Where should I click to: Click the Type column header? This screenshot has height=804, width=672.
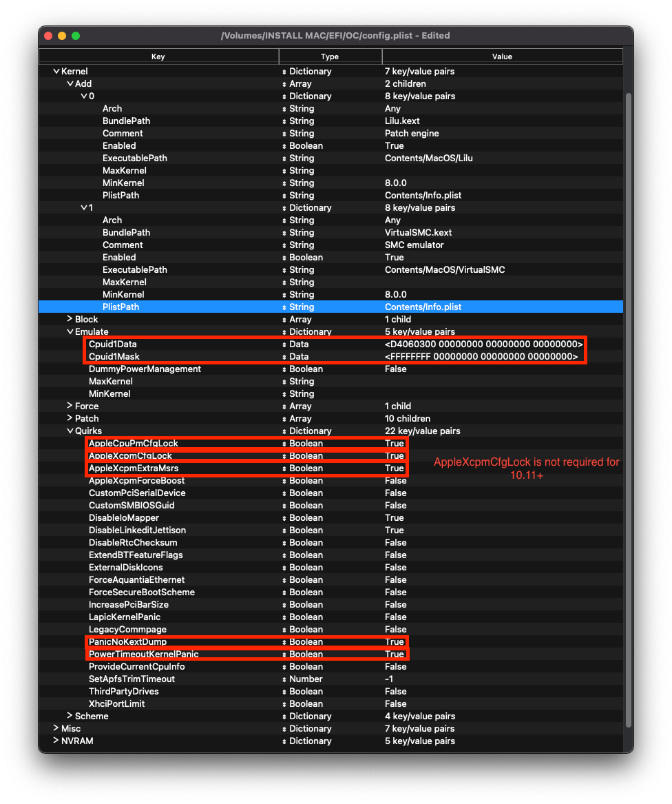point(330,56)
